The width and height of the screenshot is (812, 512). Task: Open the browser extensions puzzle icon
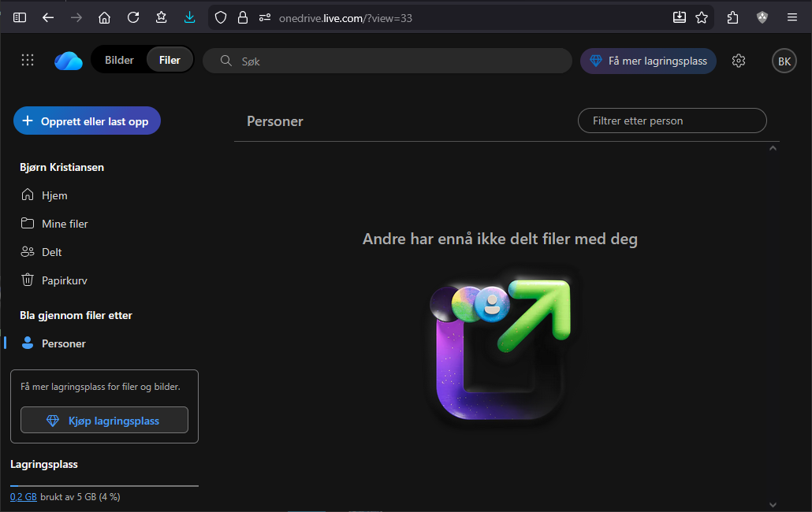[732, 17]
